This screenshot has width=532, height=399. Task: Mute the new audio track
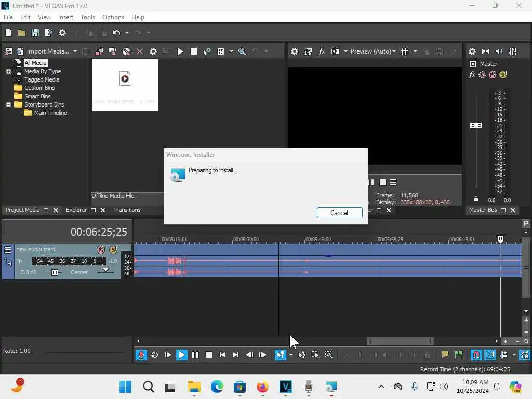[x=101, y=250]
